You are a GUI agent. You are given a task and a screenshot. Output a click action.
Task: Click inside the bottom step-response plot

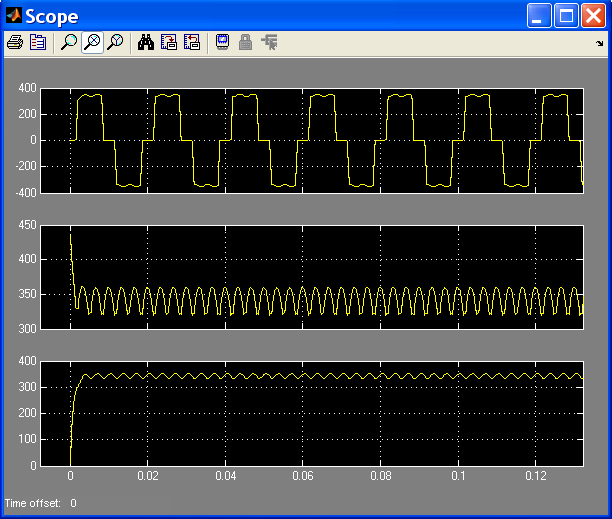click(x=312, y=414)
